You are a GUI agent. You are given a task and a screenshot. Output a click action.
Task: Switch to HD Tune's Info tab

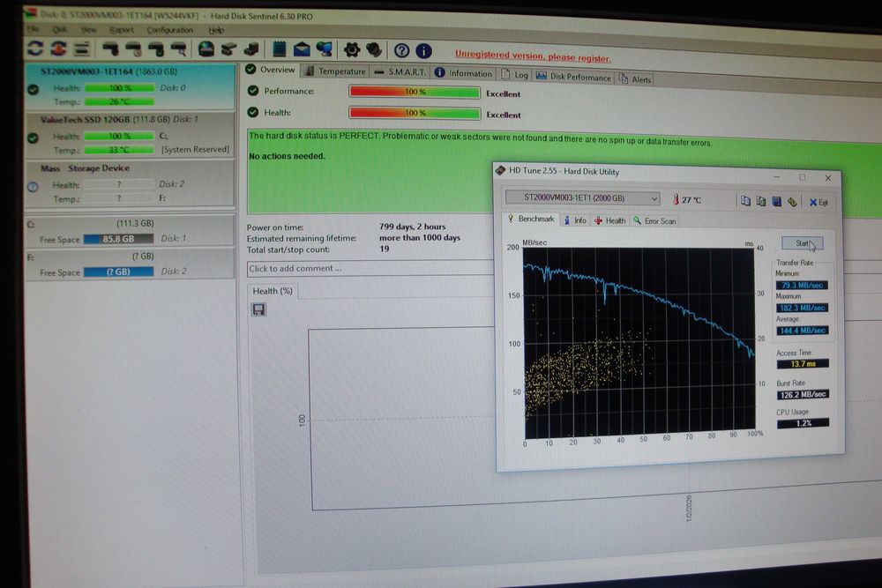tap(575, 220)
